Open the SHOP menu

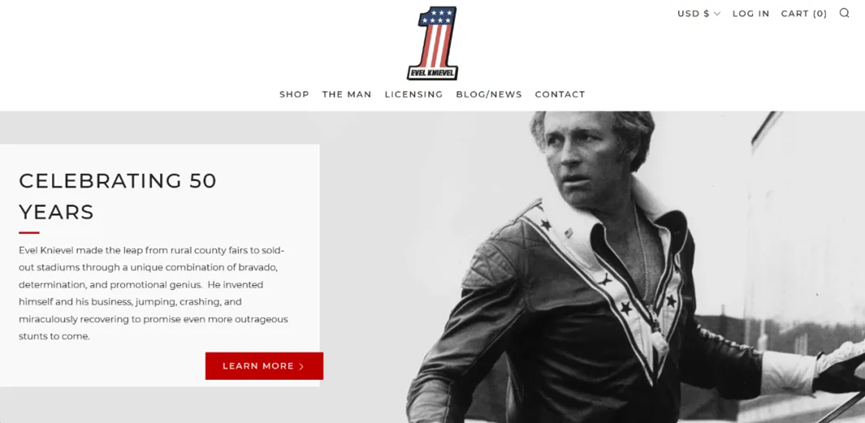pyautogui.click(x=294, y=94)
